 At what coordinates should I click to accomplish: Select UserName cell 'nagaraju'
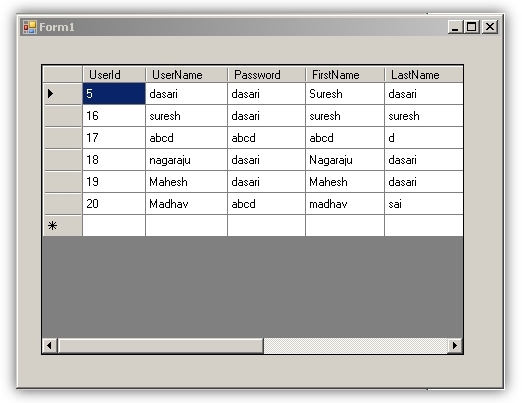click(187, 160)
